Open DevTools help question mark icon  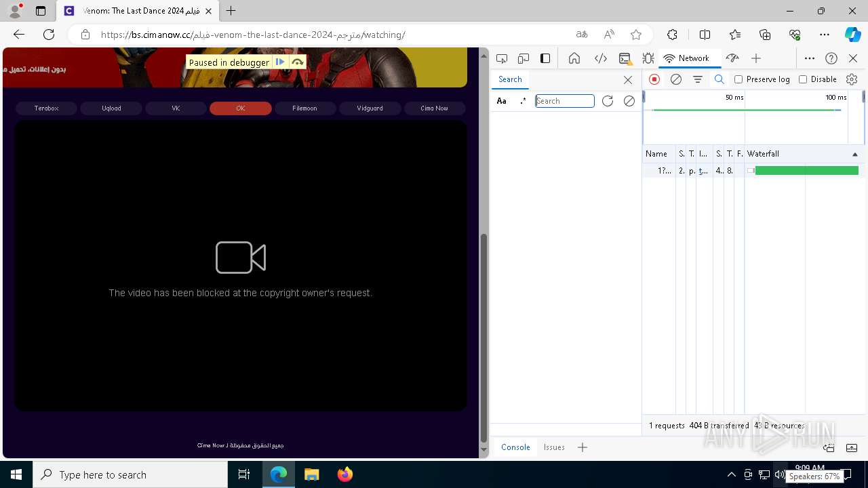coord(831,58)
